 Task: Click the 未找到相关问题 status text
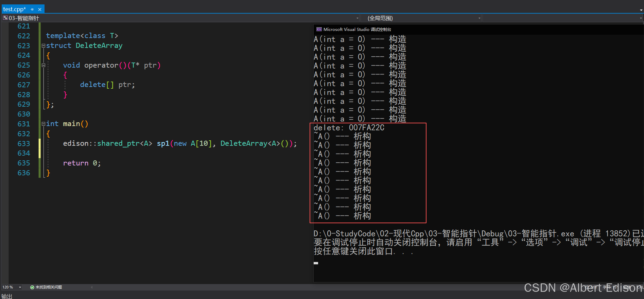[x=49, y=287]
